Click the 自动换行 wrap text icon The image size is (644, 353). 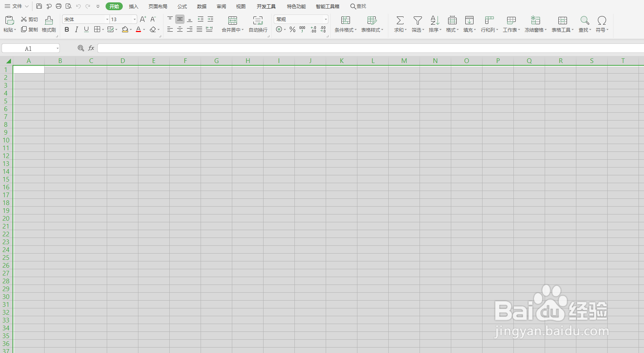tap(258, 21)
